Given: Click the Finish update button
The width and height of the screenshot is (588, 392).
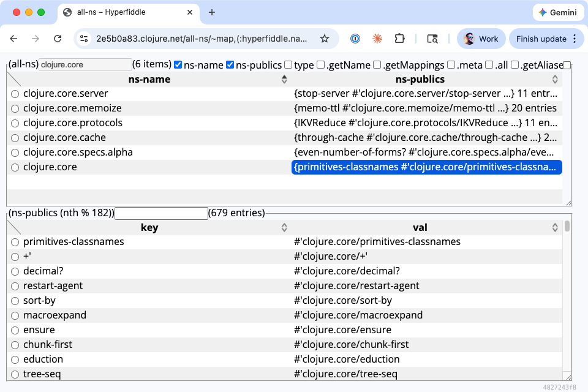Looking at the screenshot, I should coord(541,38).
